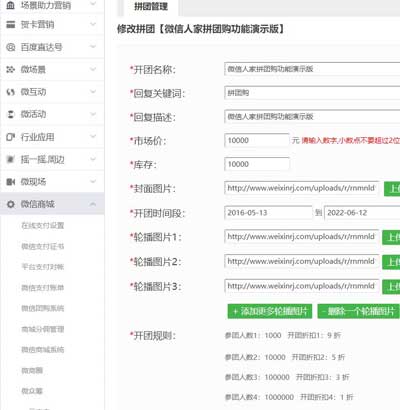Image resolution: width=400 pixels, height=410 pixels.
Task: Focus the 市场价 input field
Action: 257,140
